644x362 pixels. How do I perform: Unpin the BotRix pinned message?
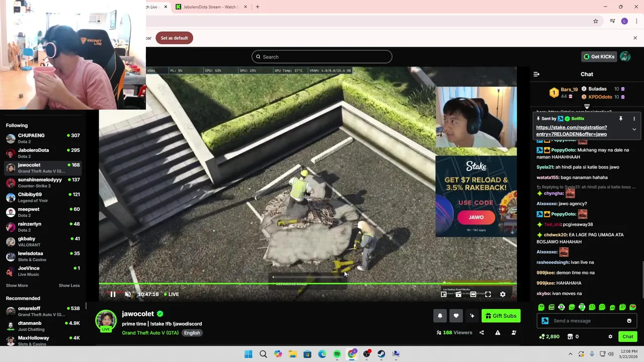pyautogui.click(x=621, y=119)
